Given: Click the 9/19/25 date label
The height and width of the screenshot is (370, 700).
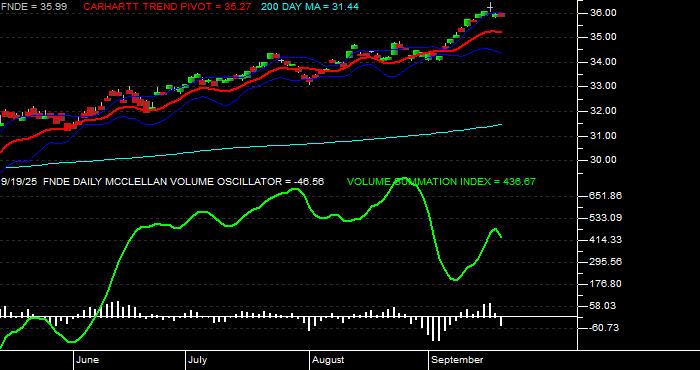Looking at the screenshot, I should 19,182.
